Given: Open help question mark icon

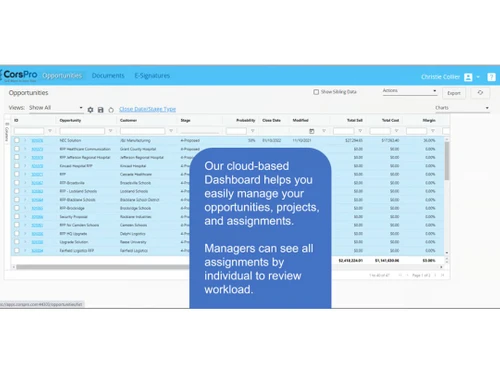Looking at the screenshot, I should point(491,77).
